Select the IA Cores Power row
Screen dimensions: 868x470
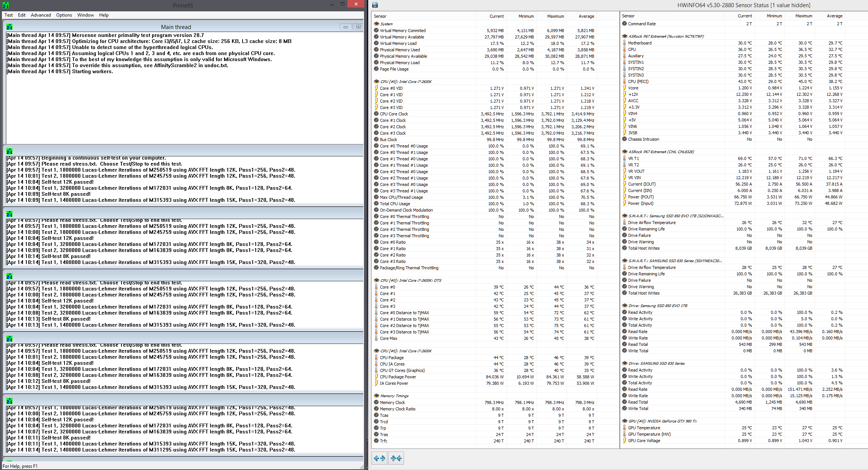tap(484, 383)
